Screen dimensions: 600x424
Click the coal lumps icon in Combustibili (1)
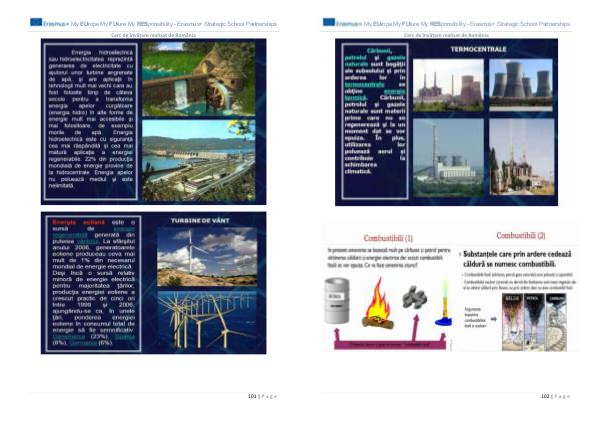point(413,296)
